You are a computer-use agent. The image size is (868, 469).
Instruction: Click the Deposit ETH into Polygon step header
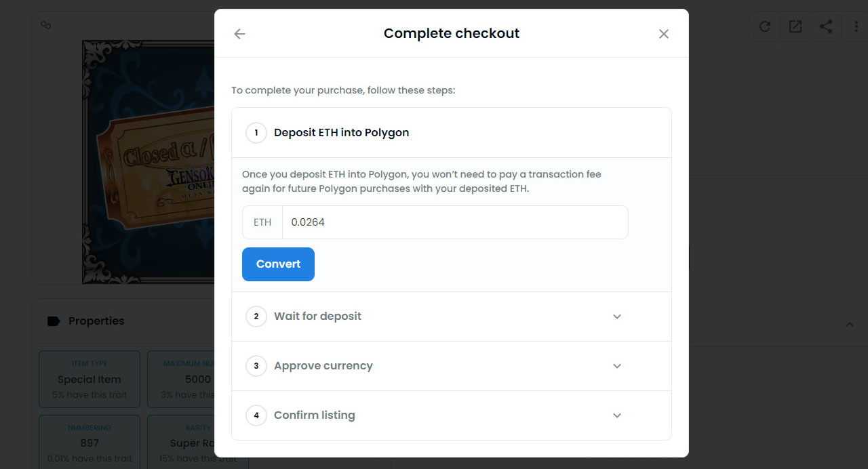(341, 133)
